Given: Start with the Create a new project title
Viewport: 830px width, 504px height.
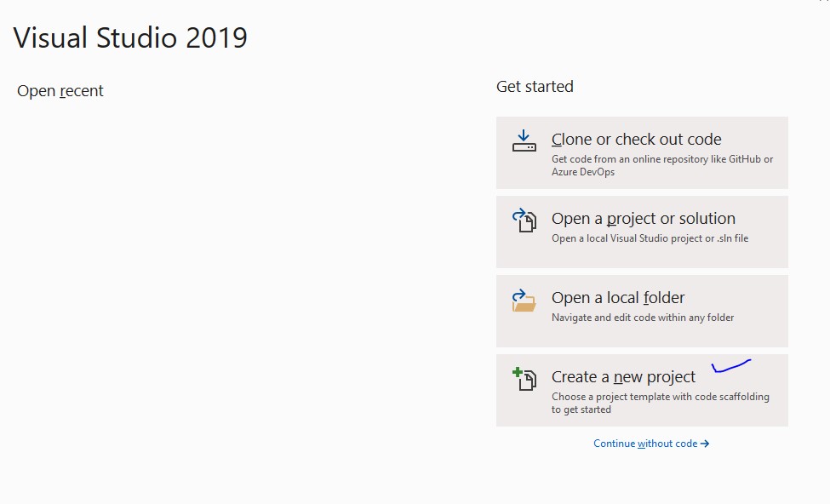Looking at the screenshot, I should (x=623, y=377).
